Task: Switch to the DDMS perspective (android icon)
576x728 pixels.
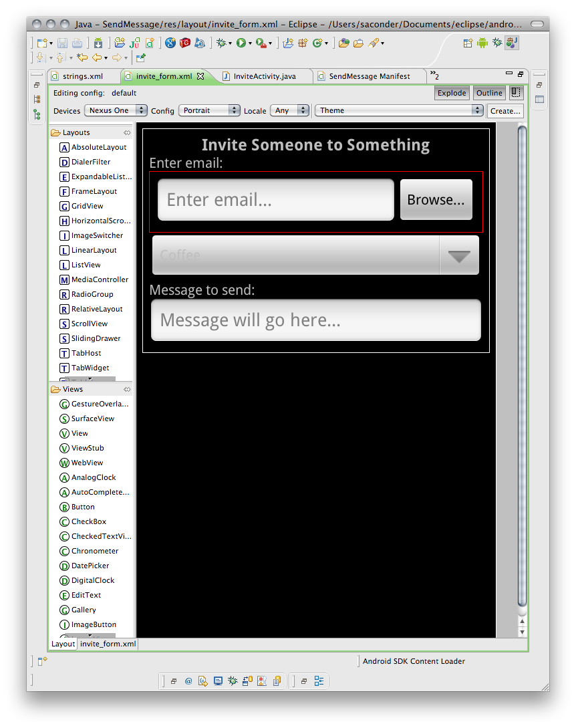Action: tap(482, 43)
